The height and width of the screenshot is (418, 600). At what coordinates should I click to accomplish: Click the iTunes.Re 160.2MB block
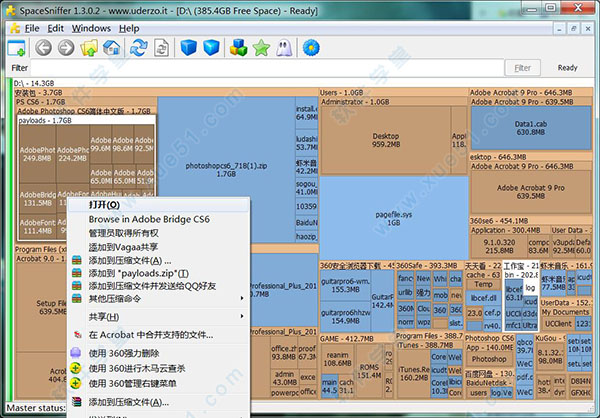413,374
